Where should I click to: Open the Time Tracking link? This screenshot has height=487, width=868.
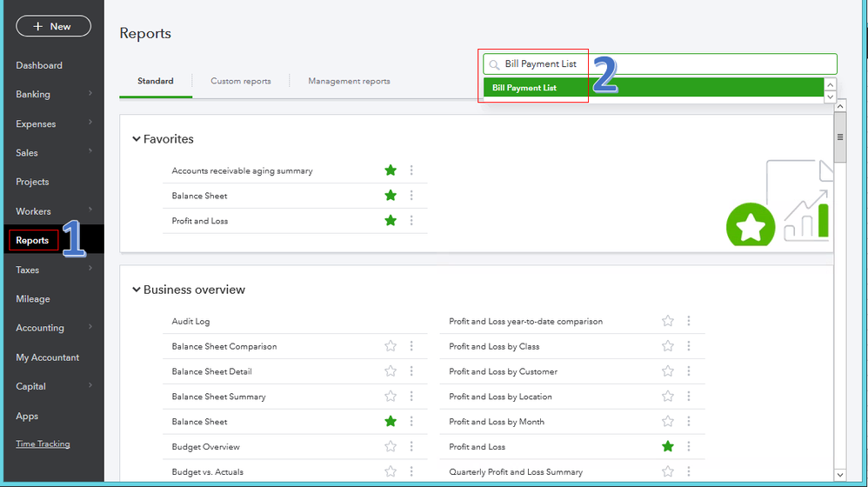43,444
